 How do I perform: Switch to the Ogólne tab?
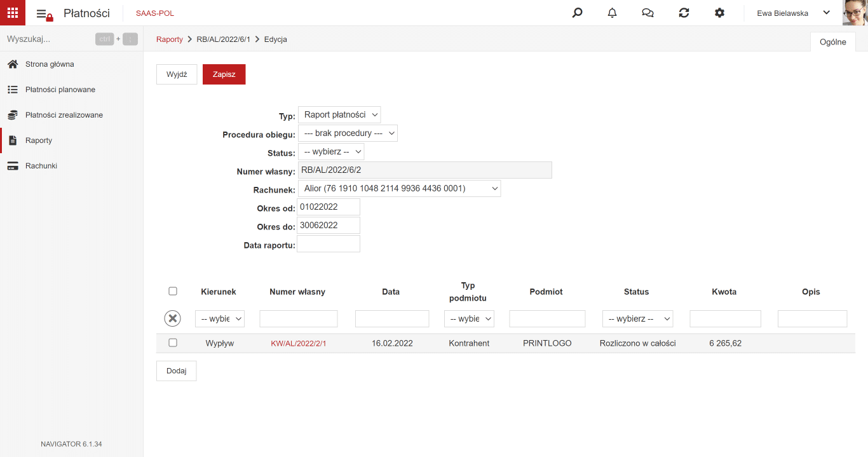[833, 42]
